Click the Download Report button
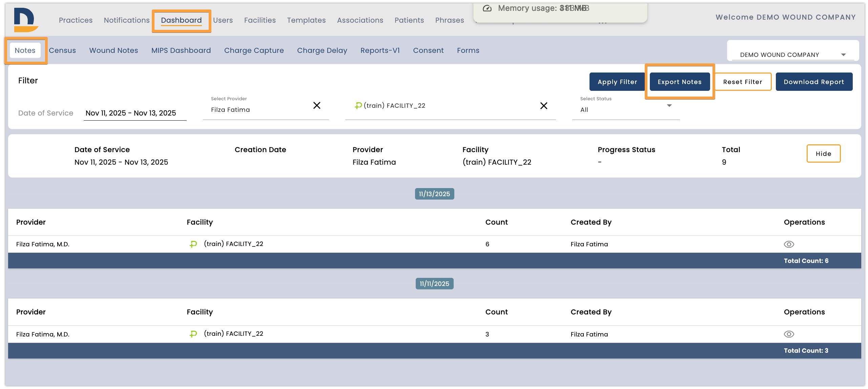The height and width of the screenshot is (389, 868). click(814, 82)
